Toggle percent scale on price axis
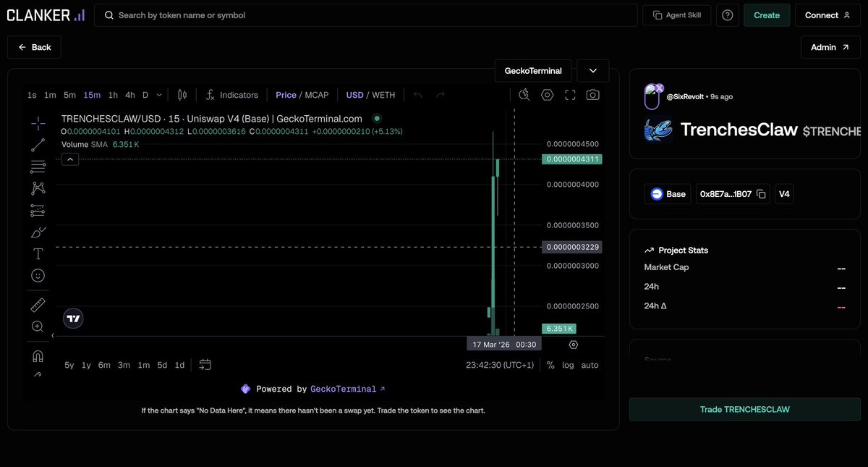The height and width of the screenshot is (467, 868). click(550, 365)
